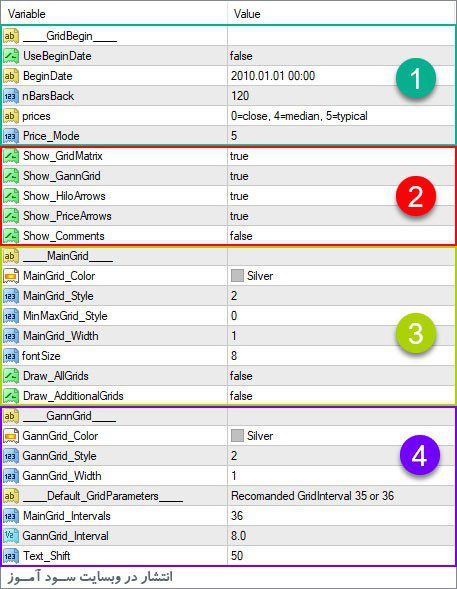Screen dimensions: 457x589
Task: Click the ab icon beside prices
Action: click(x=11, y=116)
